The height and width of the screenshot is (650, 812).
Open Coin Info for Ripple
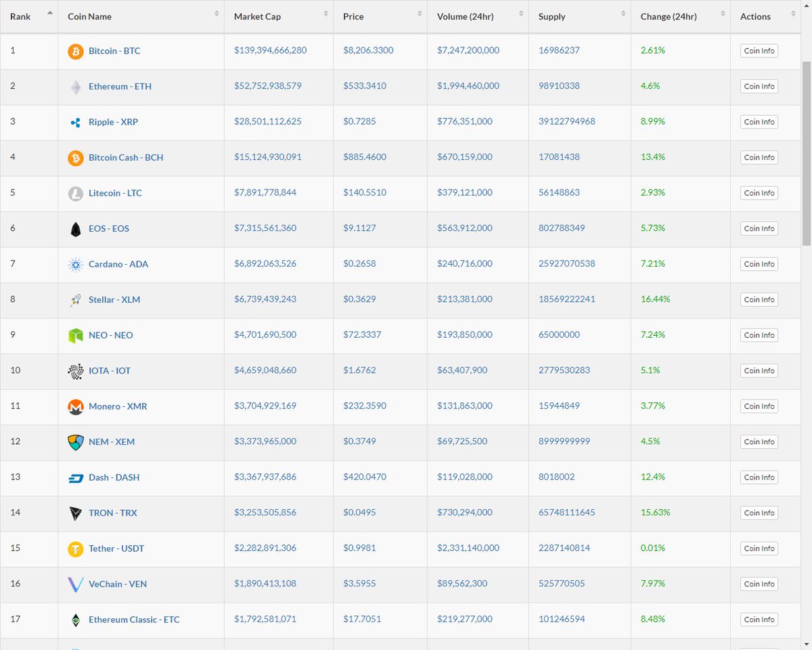[759, 122]
